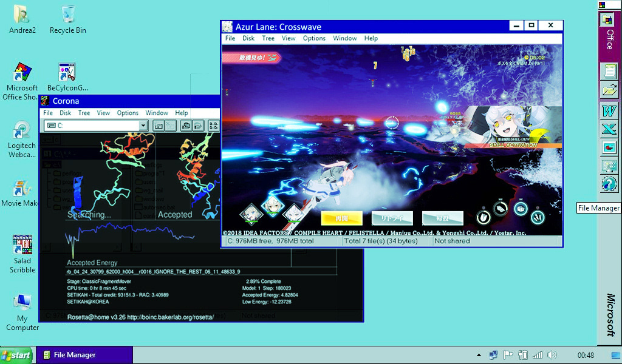Select File Manager taskbar button
The image size is (622, 364).
coord(85,356)
